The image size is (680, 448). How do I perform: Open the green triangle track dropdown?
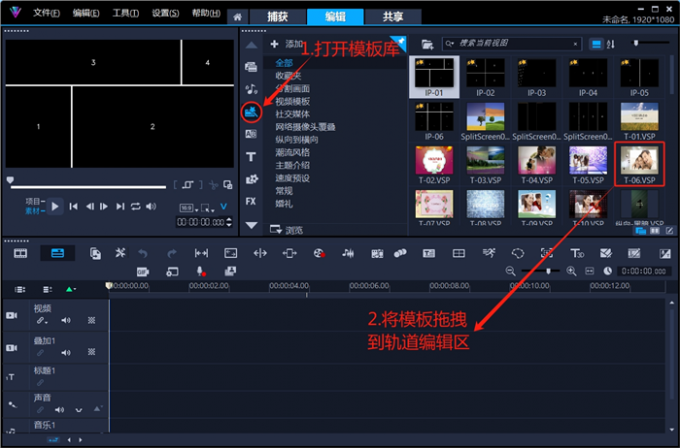click(x=70, y=289)
